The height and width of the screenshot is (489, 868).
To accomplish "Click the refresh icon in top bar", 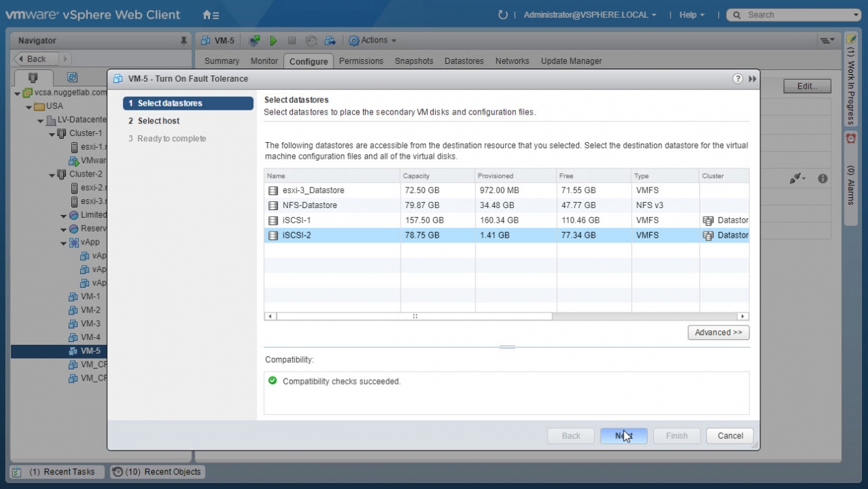I will point(502,14).
